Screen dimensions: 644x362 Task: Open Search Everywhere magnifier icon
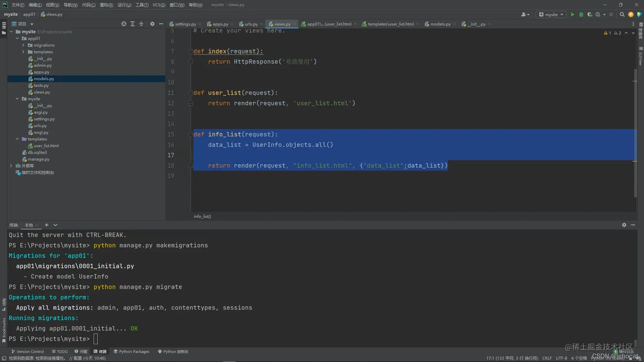pyautogui.click(x=622, y=14)
